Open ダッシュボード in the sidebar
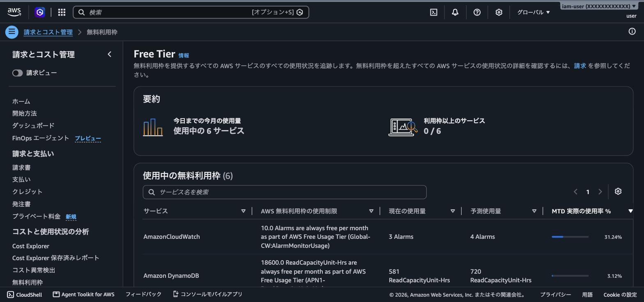644x302 pixels. (33, 126)
